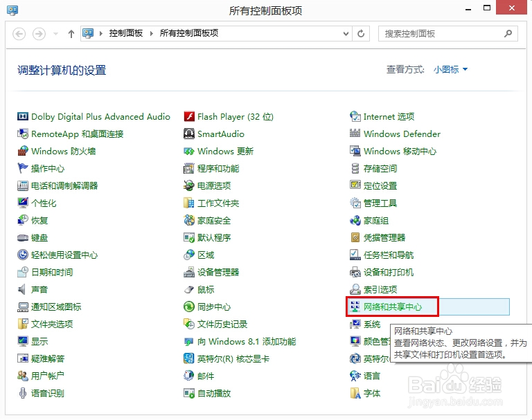Open the 程序和功能 icon
This screenshot has width=532, height=420.
tap(188, 168)
